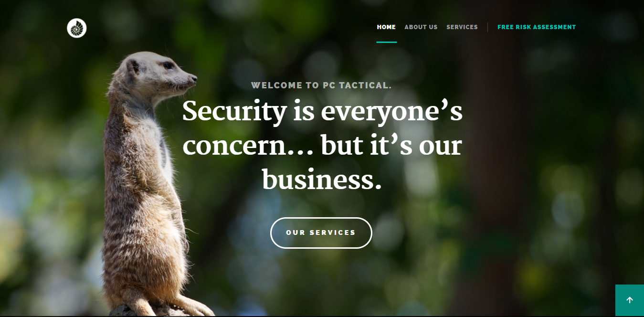This screenshot has height=317, width=644.
Task: Open the Home navigation item
Action: tap(386, 27)
